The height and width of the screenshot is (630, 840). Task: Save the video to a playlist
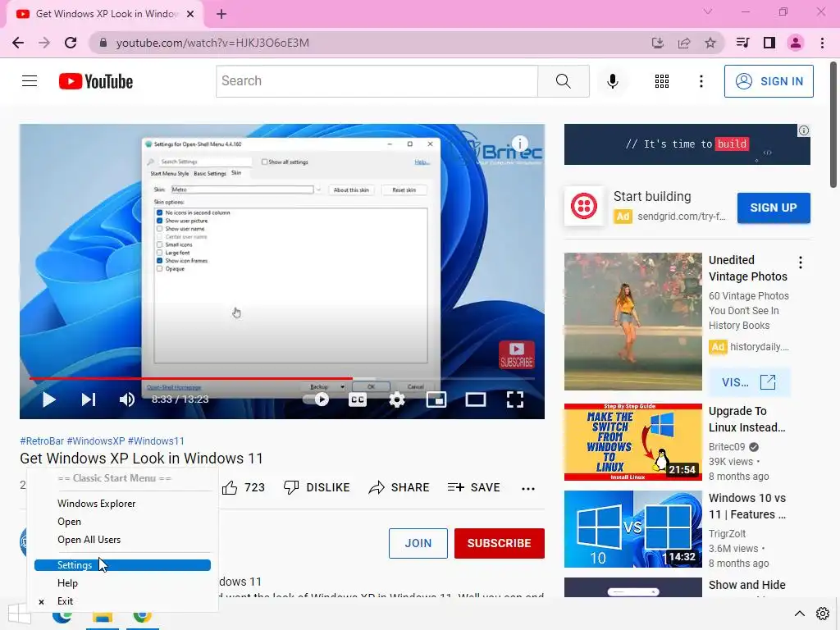[x=473, y=487]
